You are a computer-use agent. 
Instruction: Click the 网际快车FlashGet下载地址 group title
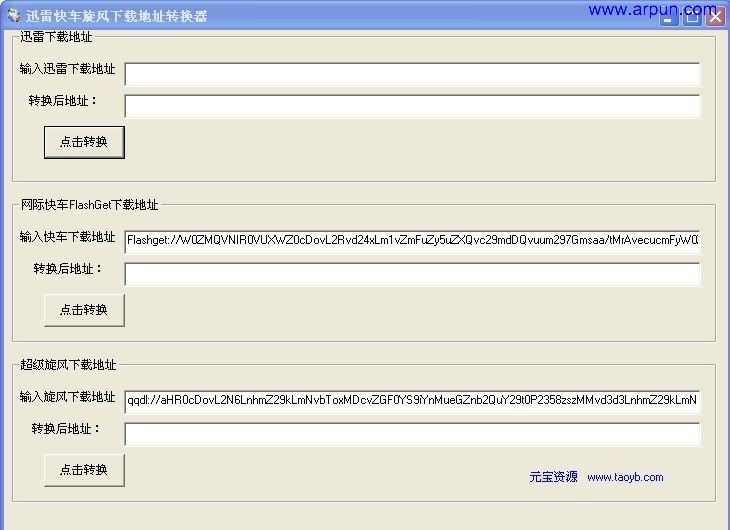coord(89,204)
